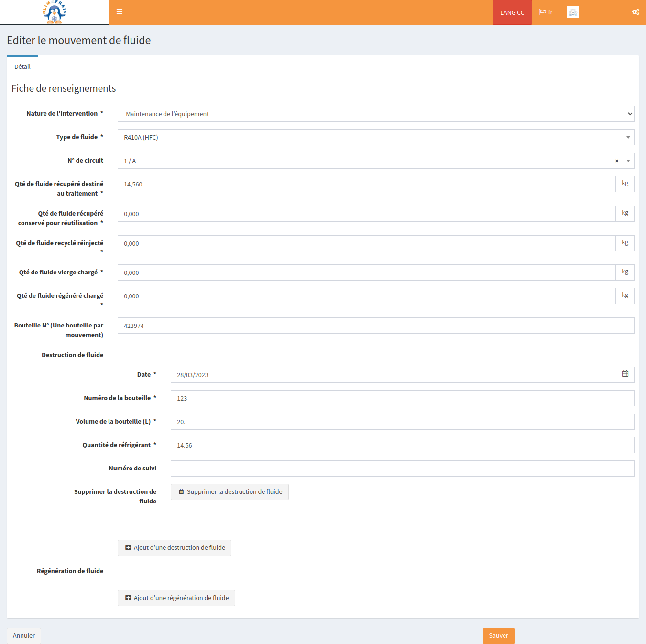Open the calendar date picker icon
The image size is (646, 644).
coord(625,374)
